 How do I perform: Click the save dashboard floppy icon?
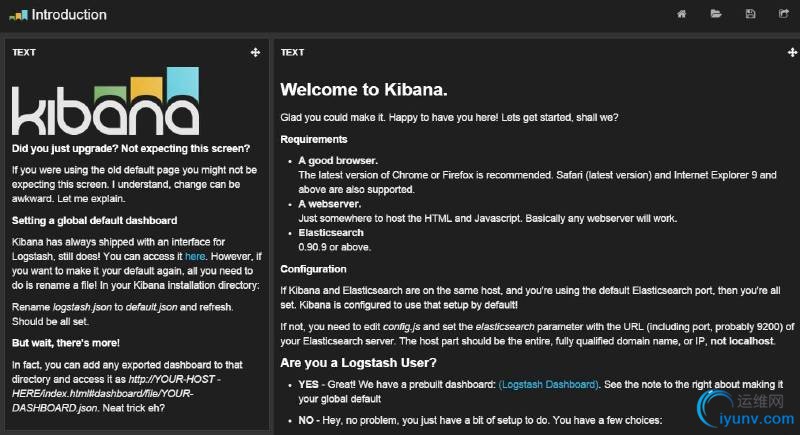click(750, 14)
